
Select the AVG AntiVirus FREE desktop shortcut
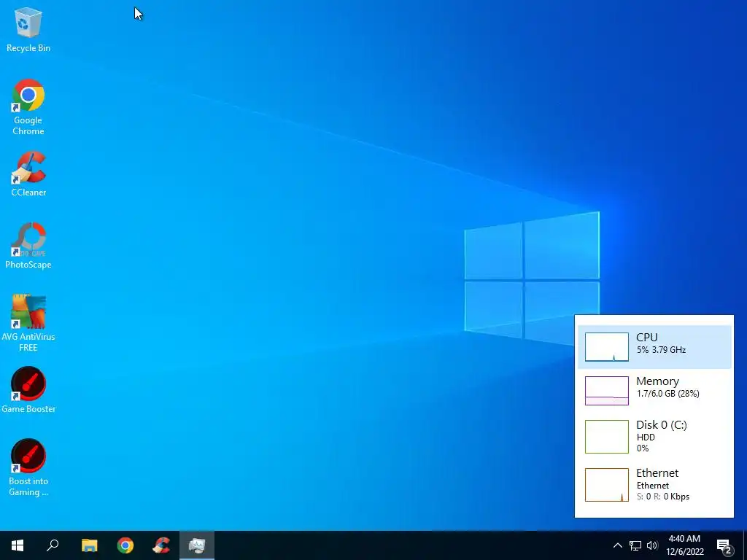coord(28,323)
